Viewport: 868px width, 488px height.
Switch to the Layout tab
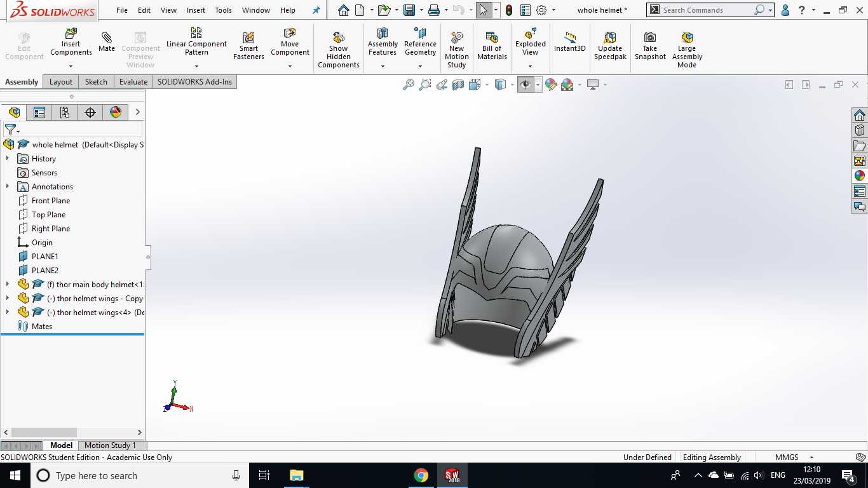(61, 82)
